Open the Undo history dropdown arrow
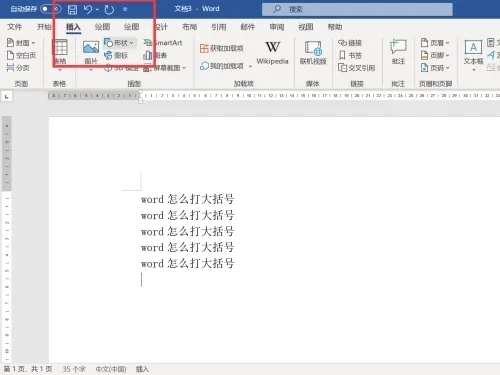The width and height of the screenshot is (500, 375). tap(97, 10)
